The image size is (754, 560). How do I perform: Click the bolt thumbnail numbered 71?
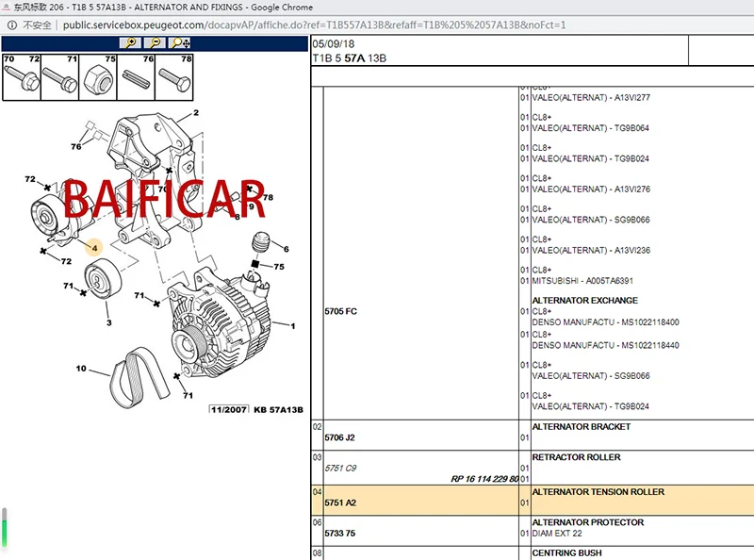60,77
